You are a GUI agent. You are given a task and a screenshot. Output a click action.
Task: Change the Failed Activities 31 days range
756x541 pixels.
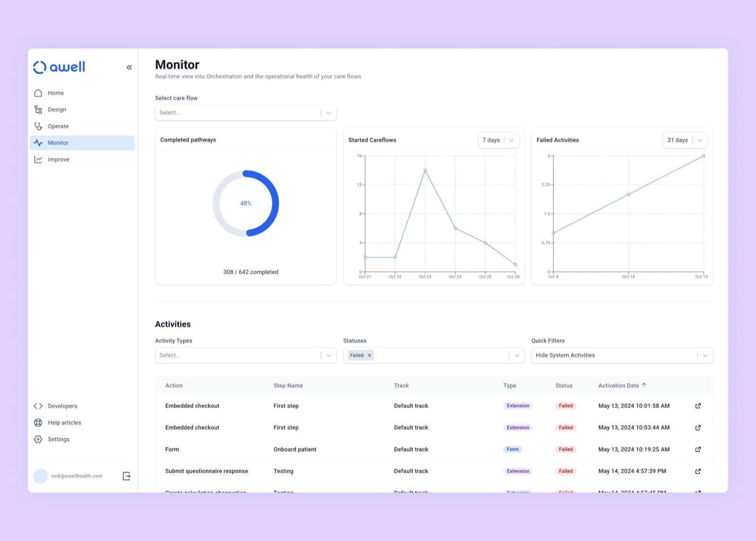[x=685, y=140]
